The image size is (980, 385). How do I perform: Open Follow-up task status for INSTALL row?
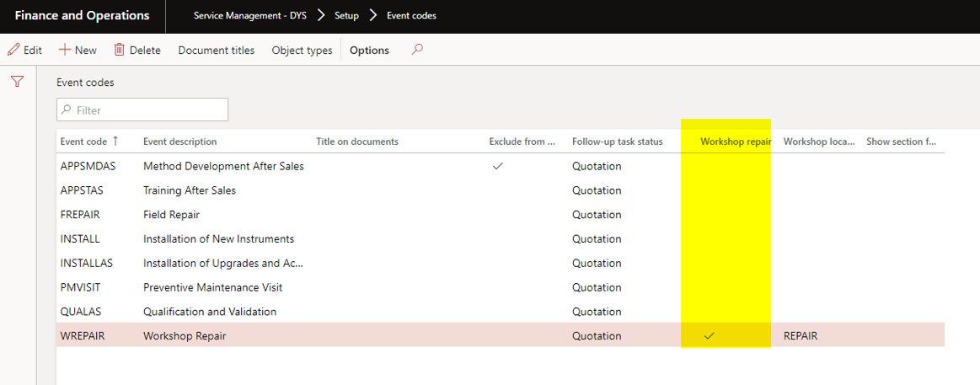pyautogui.click(x=597, y=239)
